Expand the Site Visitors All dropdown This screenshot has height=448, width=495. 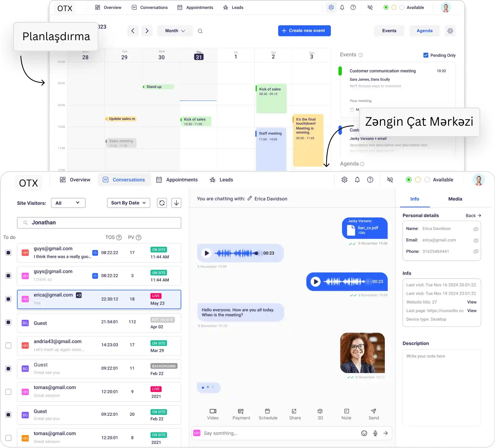pyautogui.click(x=68, y=203)
